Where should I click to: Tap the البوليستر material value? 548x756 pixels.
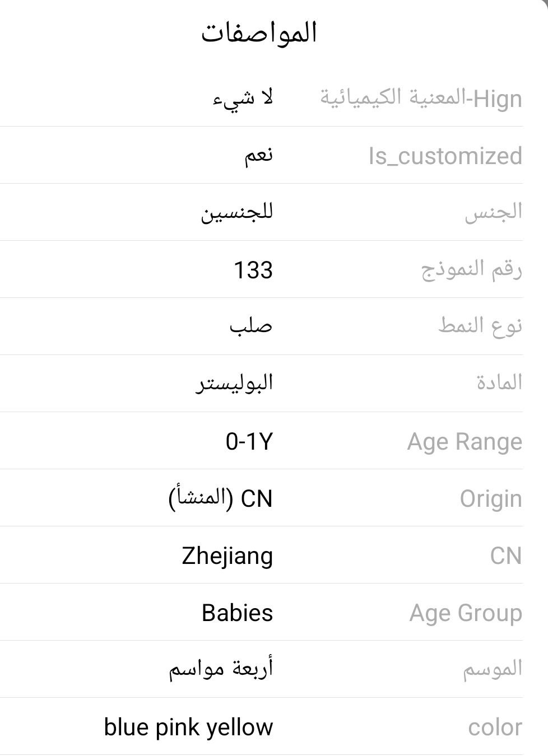tap(234, 384)
